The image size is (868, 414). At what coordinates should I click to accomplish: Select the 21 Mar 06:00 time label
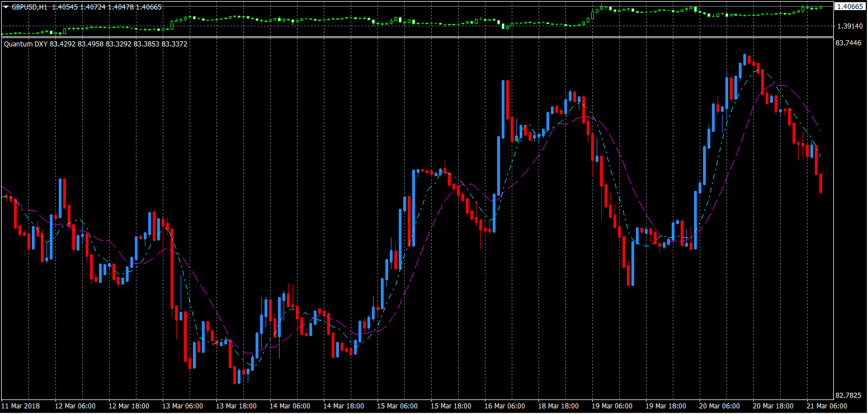tap(827, 406)
